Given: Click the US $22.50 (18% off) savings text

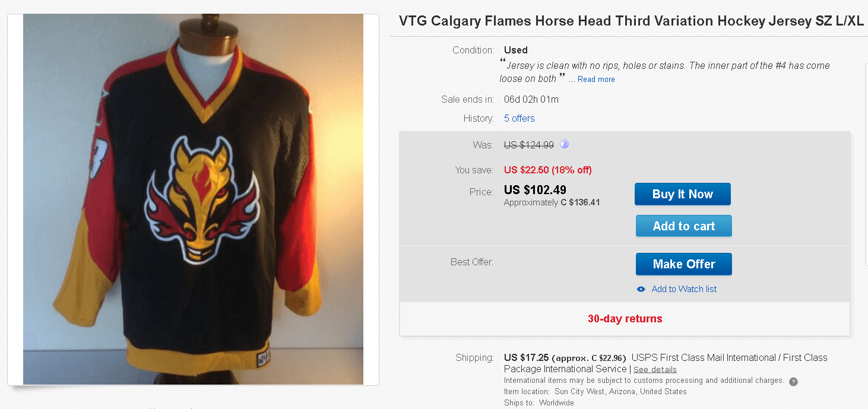Looking at the screenshot, I should (x=548, y=170).
